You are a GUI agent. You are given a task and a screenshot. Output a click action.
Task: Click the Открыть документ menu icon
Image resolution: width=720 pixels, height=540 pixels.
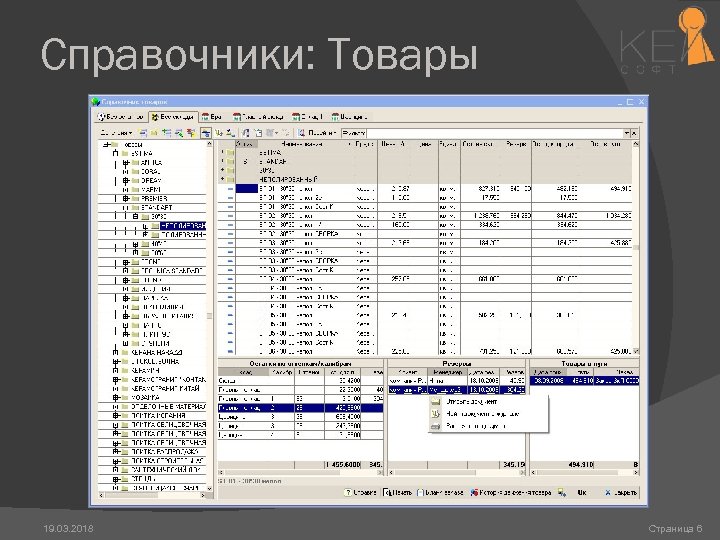pos(435,402)
